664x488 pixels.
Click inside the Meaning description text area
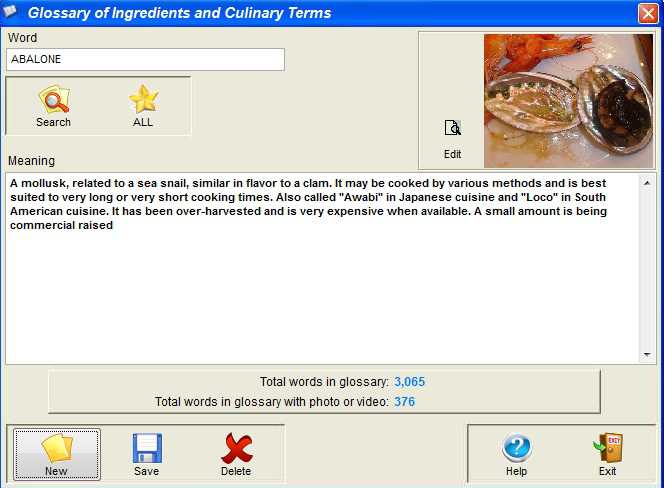click(322, 268)
